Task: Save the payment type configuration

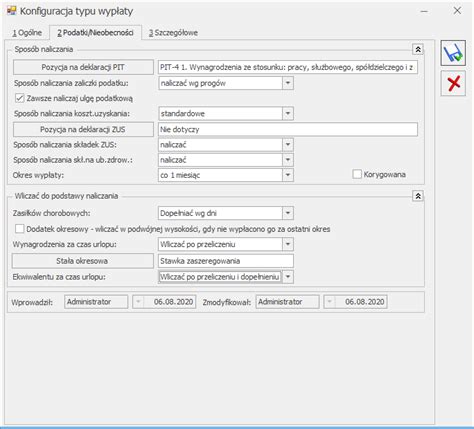Action: (453, 53)
